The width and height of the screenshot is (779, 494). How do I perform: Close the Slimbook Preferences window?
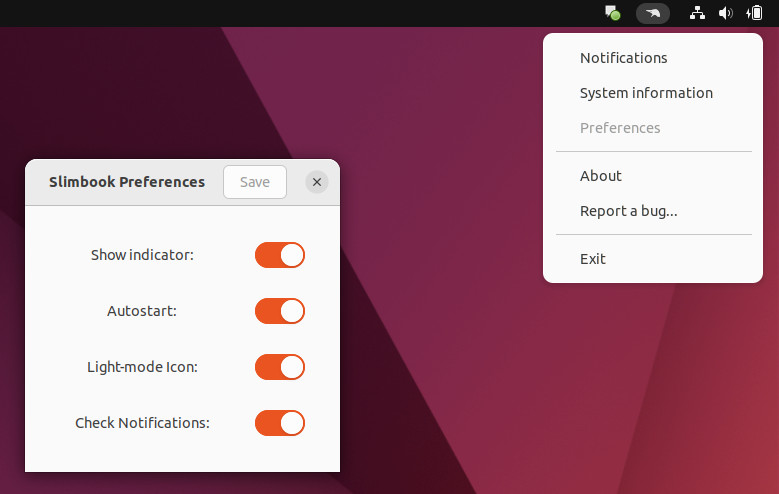pos(317,182)
